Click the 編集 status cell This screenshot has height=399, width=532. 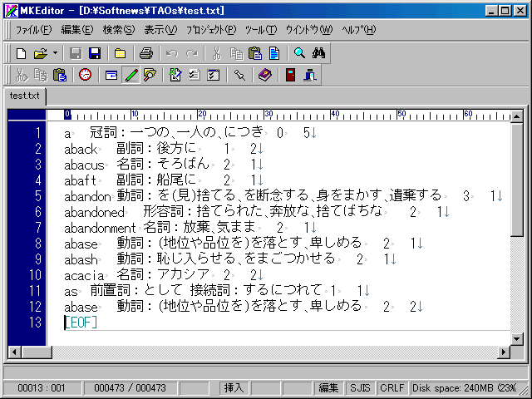click(328, 388)
